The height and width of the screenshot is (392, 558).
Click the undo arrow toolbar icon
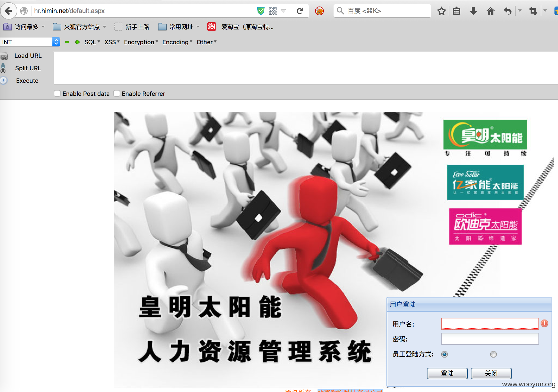tap(508, 11)
